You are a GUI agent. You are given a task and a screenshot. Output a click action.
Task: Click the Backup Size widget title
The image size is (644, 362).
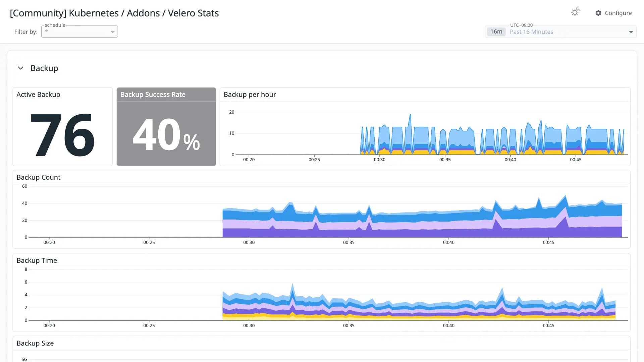coord(35,343)
